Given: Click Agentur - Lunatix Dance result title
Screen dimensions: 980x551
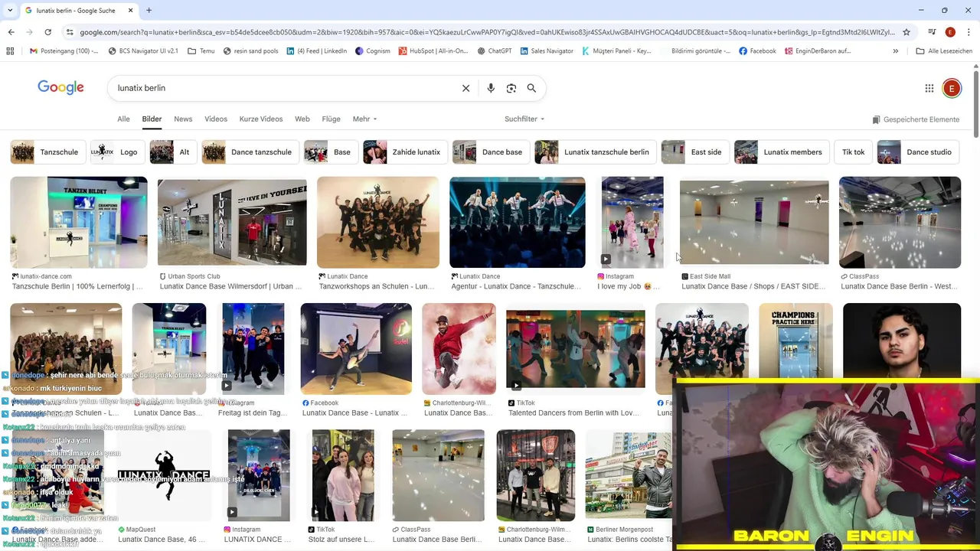Looking at the screenshot, I should coord(516,286).
